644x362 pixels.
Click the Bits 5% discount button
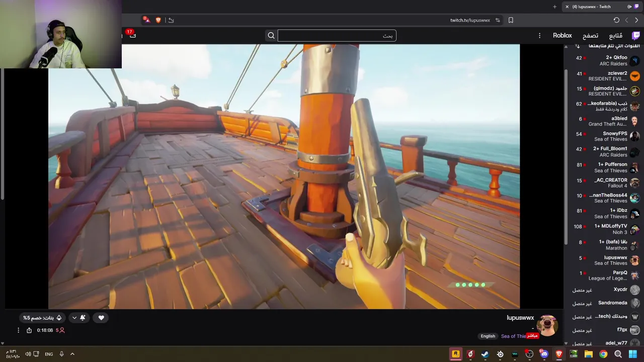[x=42, y=318]
